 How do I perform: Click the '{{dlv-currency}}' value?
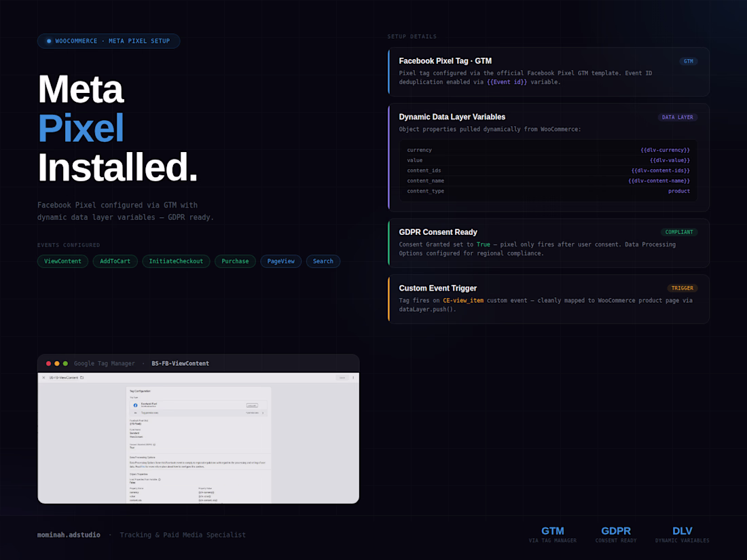[665, 150]
